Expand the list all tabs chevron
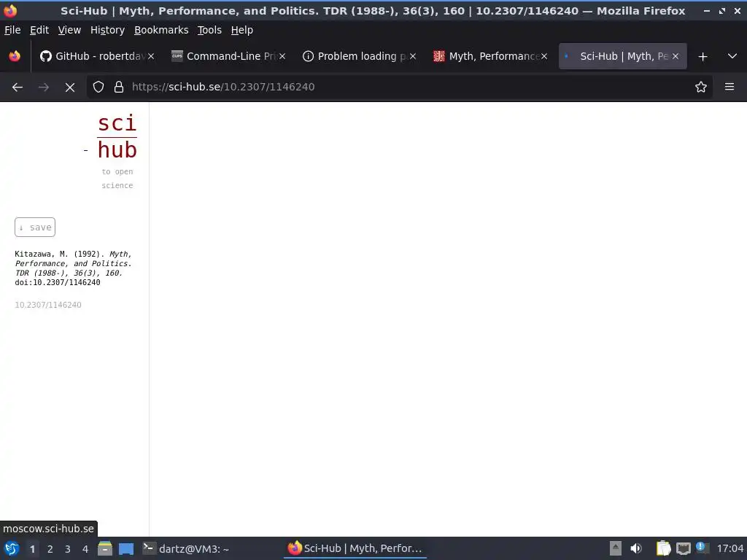Viewport: 747px width, 560px height. point(732,57)
